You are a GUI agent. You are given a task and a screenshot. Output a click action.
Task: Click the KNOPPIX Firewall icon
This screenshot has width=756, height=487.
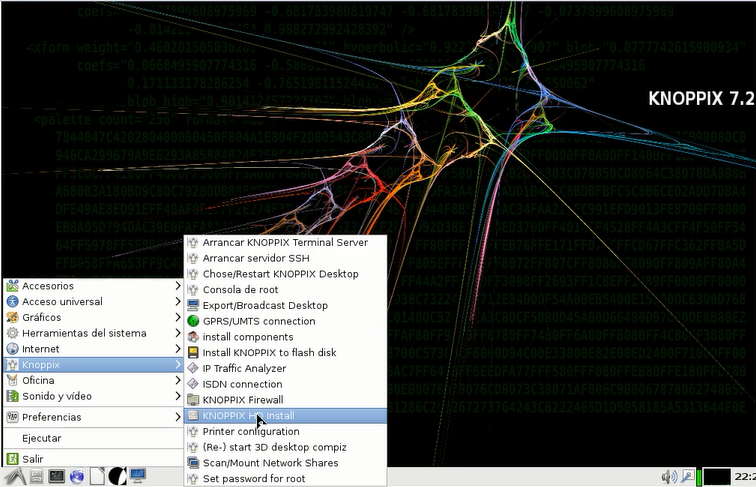click(193, 400)
